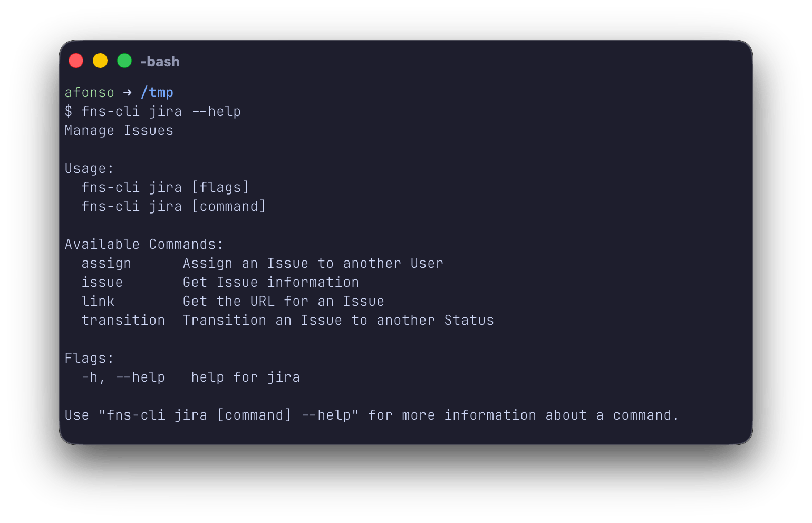Click the arrow between afonso and /tmp
The height and width of the screenshot is (523, 812).
pyautogui.click(x=127, y=92)
